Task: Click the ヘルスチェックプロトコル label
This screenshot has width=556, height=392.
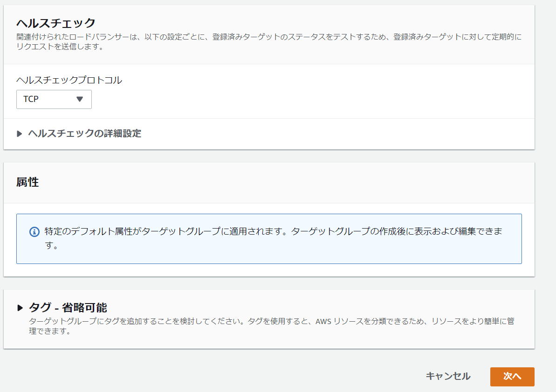Action: 69,81
